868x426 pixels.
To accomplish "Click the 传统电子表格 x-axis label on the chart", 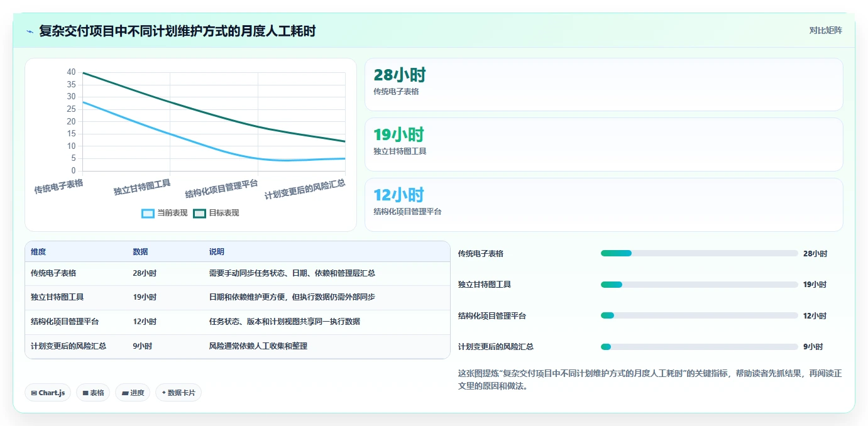I will tap(58, 187).
